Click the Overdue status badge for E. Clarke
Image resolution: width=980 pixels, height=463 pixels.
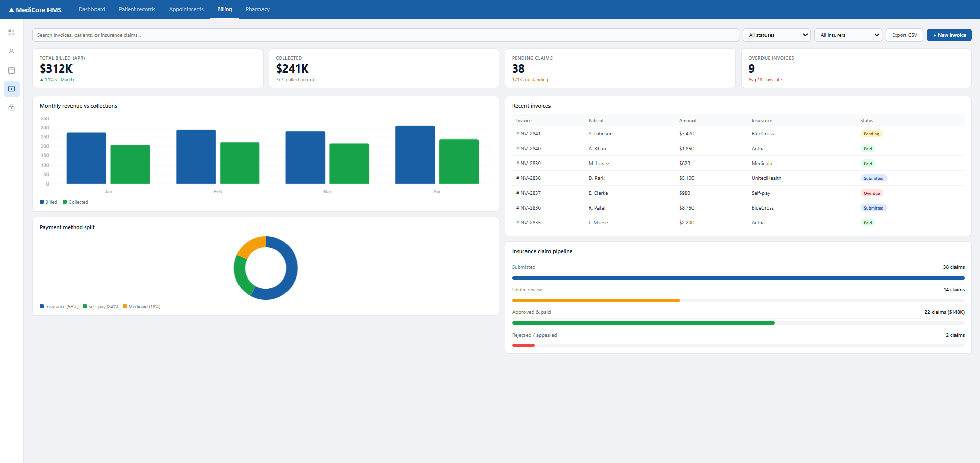coord(871,193)
